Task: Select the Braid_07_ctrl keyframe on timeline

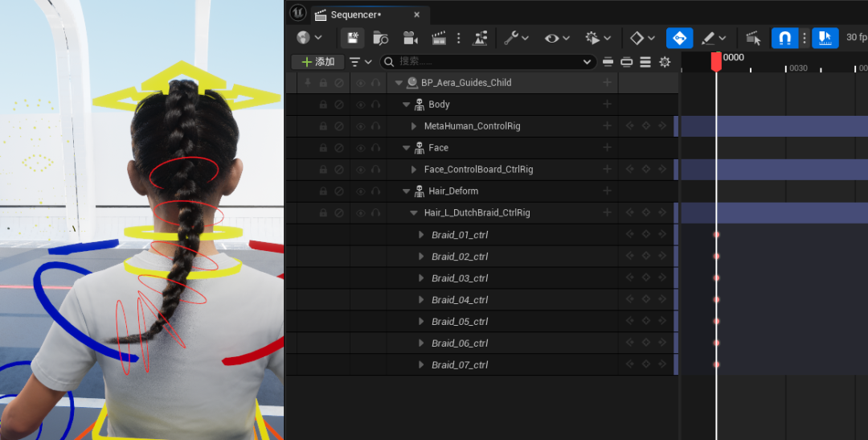Action: [716, 364]
